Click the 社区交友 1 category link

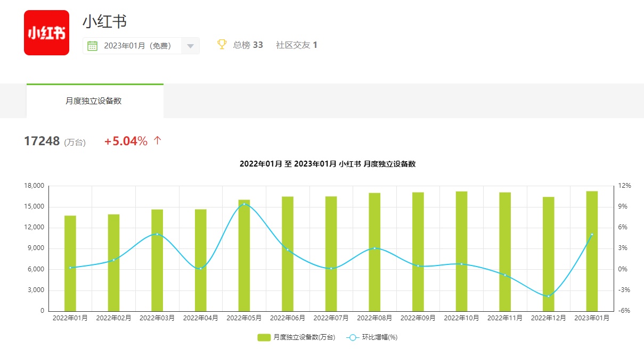coord(296,45)
